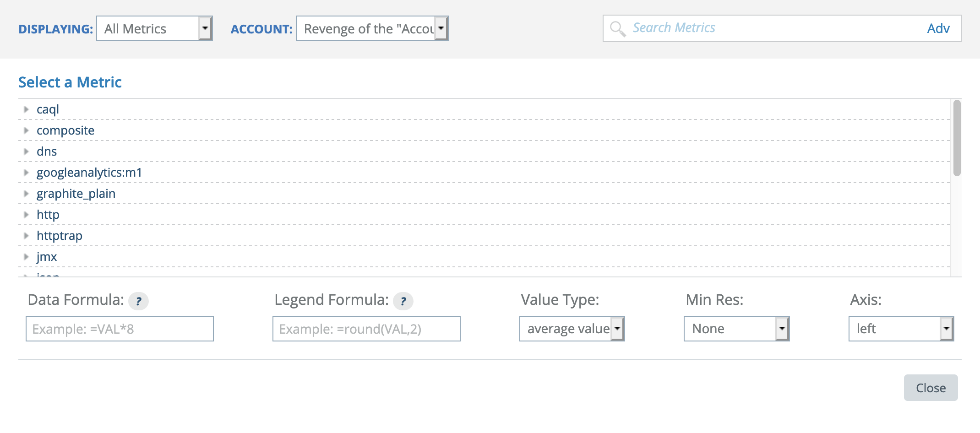
Task: Click the Search Metrics input field
Action: pos(733,27)
